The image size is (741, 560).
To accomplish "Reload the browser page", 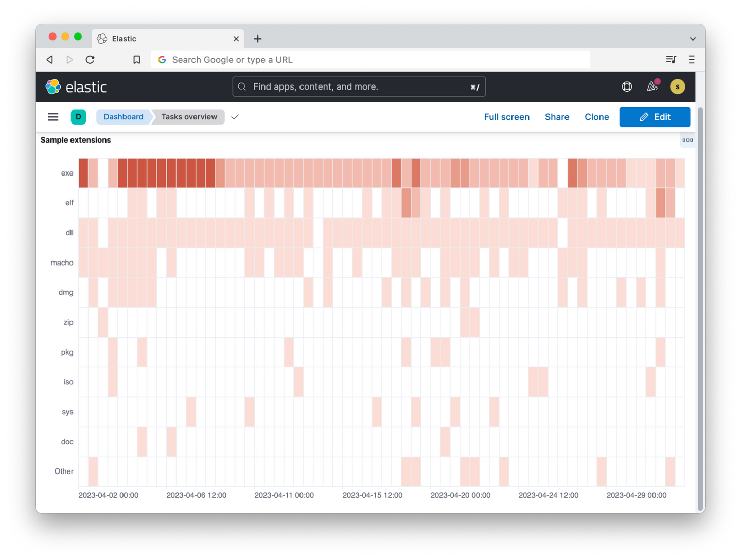I will pyautogui.click(x=90, y=60).
